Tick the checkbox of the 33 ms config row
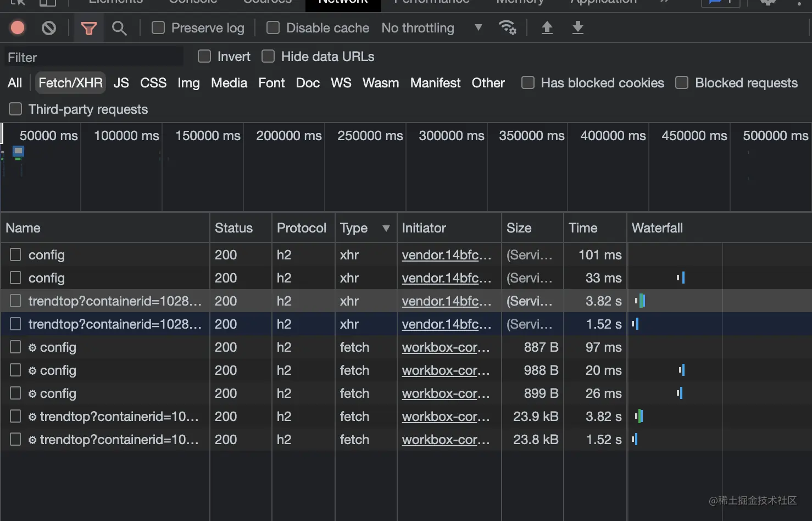This screenshot has height=521, width=812. coord(15,278)
